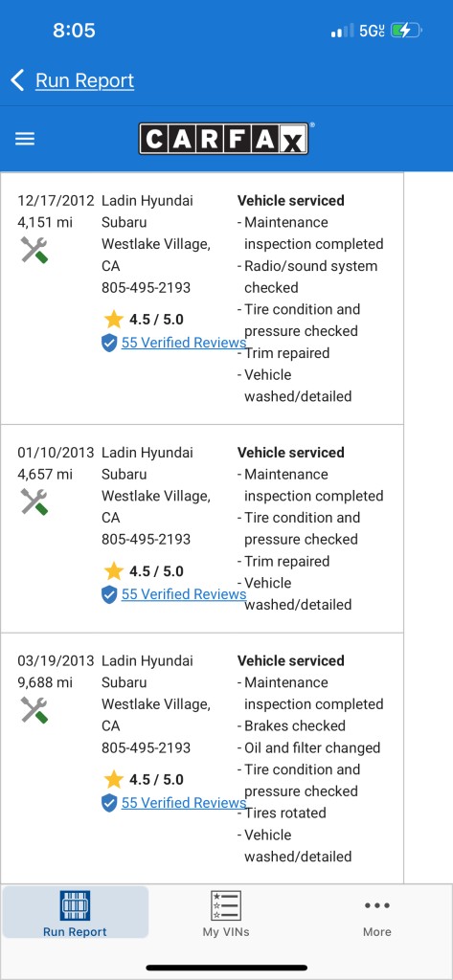Tap the wrench icon for the 01/10/2013 service
The height and width of the screenshot is (980, 453).
[34, 501]
